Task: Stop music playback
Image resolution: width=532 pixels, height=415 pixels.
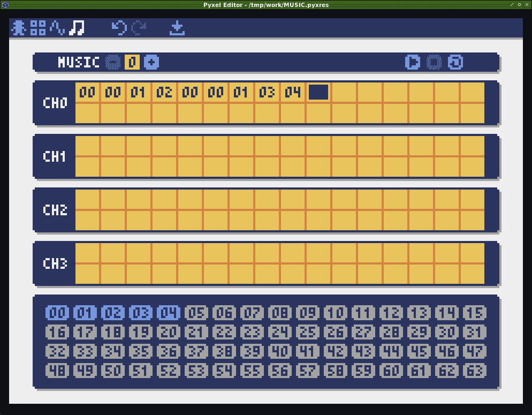Action: pos(434,62)
